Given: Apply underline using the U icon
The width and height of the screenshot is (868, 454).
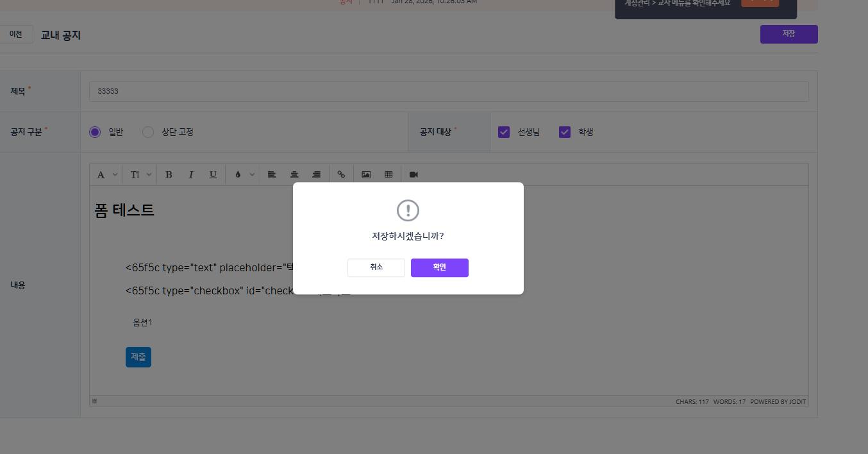Looking at the screenshot, I should [213, 174].
